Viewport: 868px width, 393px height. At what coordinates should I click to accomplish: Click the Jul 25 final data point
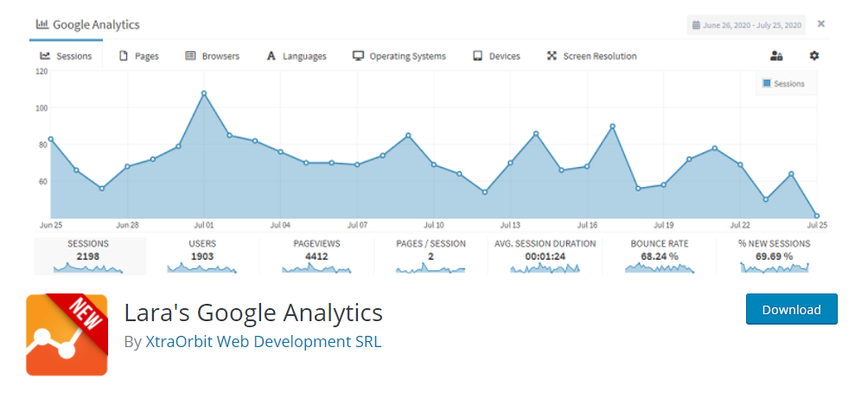[816, 216]
